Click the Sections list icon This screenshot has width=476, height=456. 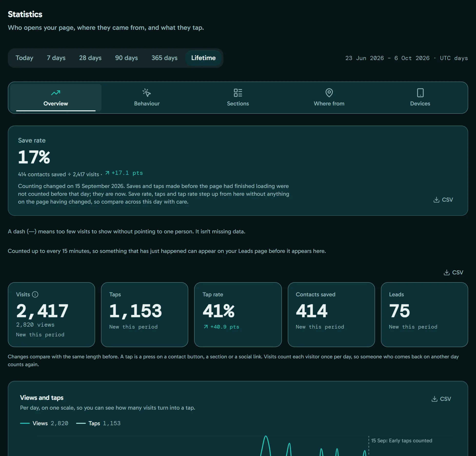coord(238,93)
